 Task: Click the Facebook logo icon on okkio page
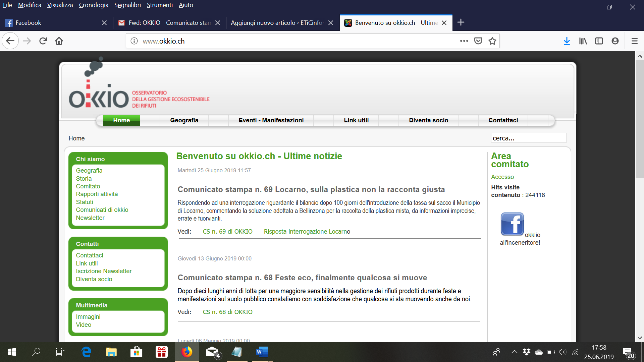tap(512, 224)
